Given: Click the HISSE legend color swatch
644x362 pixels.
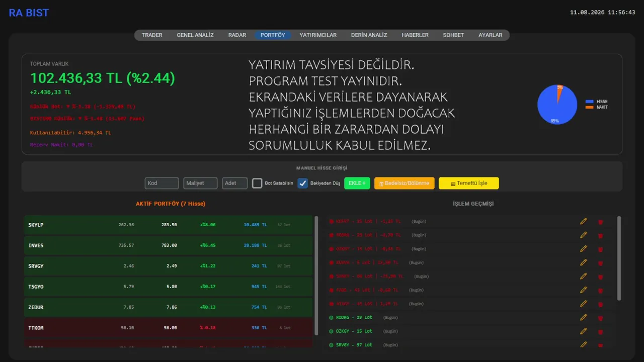Looking at the screenshot, I should point(590,102).
